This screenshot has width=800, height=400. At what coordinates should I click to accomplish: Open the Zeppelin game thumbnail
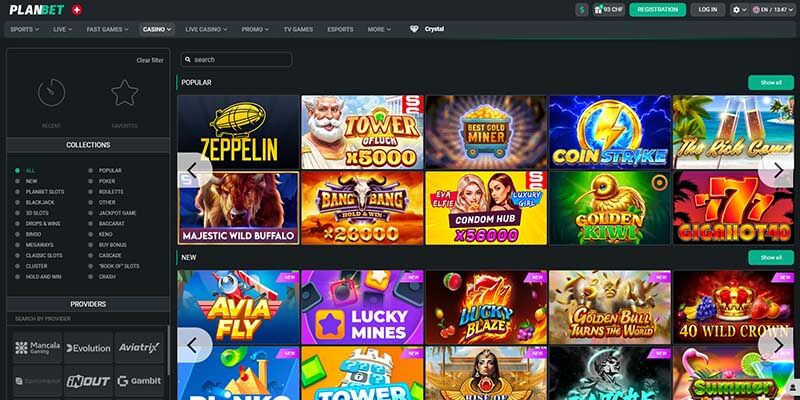coord(238,132)
